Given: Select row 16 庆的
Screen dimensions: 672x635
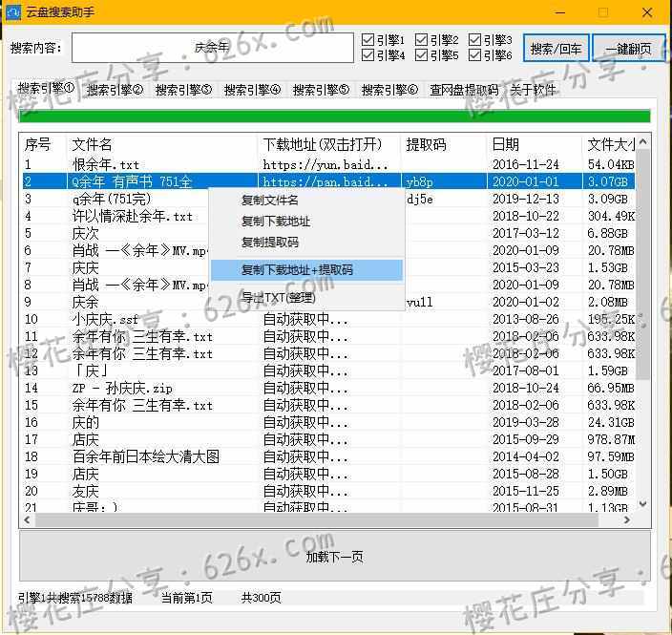Looking at the screenshot, I should (328, 422).
